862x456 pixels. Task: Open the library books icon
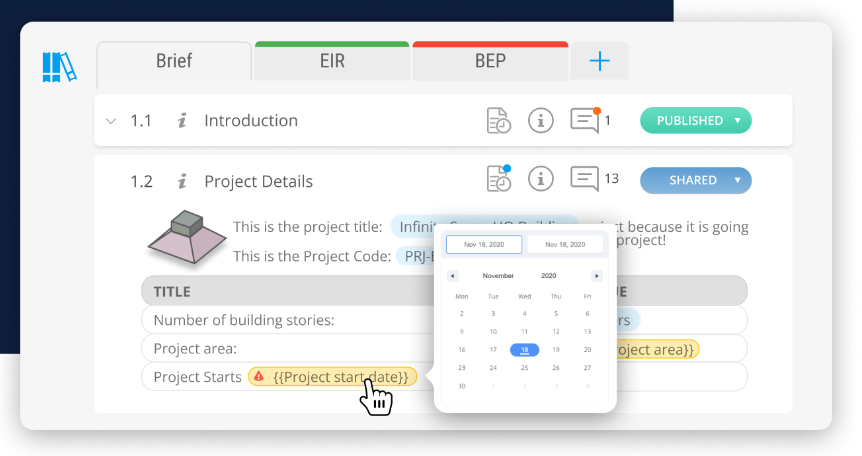pos(59,67)
